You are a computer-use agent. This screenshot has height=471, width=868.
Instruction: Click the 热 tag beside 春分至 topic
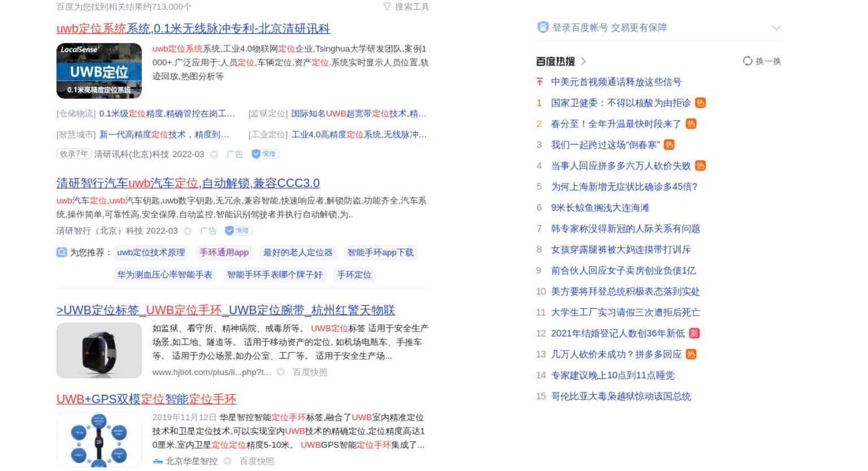pyautogui.click(x=691, y=124)
